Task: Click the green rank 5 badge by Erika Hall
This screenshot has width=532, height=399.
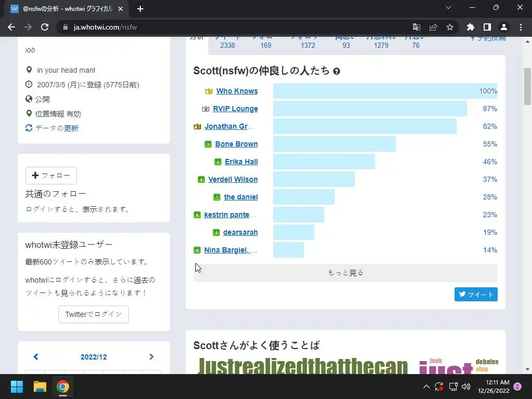Action: (218, 162)
